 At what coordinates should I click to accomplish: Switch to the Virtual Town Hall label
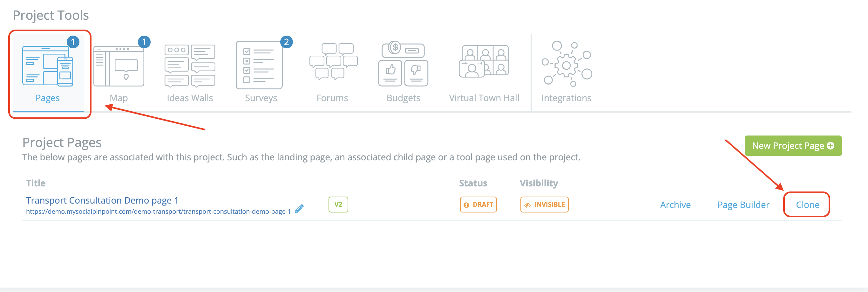tap(484, 98)
